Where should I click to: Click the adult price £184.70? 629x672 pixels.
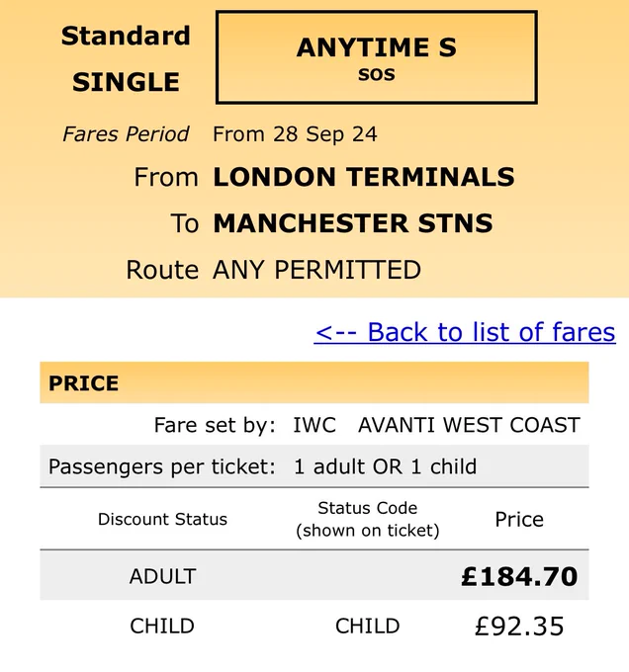click(x=519, y=576)
